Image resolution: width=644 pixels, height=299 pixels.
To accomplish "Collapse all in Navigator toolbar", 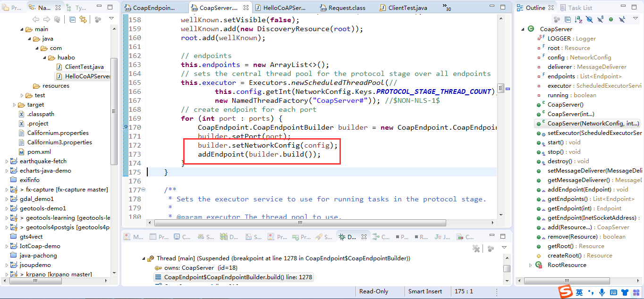I will (72, 19).
